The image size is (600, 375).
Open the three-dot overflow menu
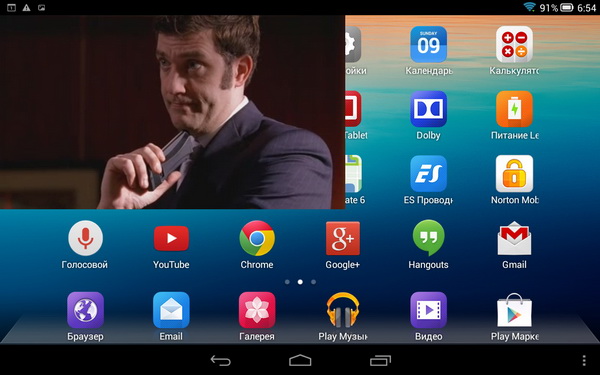tap(584, 360)
